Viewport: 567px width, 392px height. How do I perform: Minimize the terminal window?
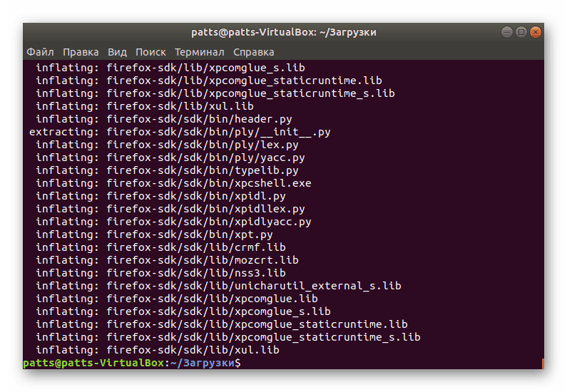[506, 32]
